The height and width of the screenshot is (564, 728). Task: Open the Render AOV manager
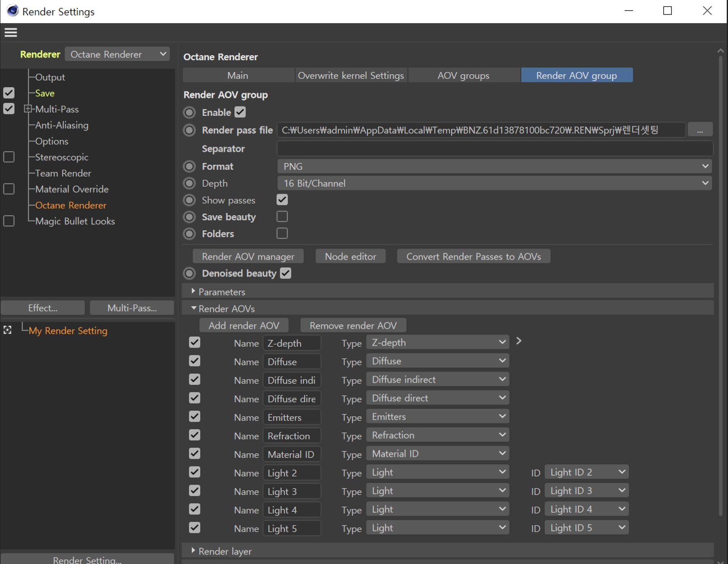click(x=248, y=257)
